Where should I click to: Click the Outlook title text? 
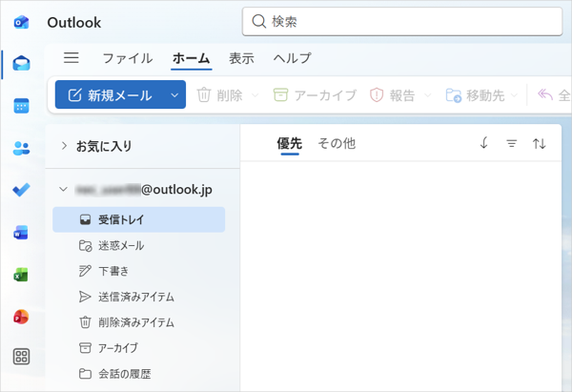(x=74, y=23)
